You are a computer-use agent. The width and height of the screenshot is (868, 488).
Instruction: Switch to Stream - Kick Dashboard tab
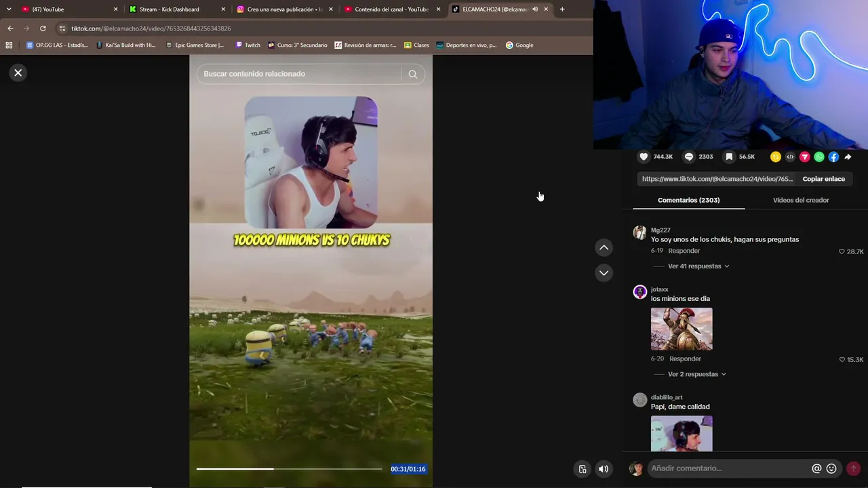pyautogui.click(x=176, y=9)
